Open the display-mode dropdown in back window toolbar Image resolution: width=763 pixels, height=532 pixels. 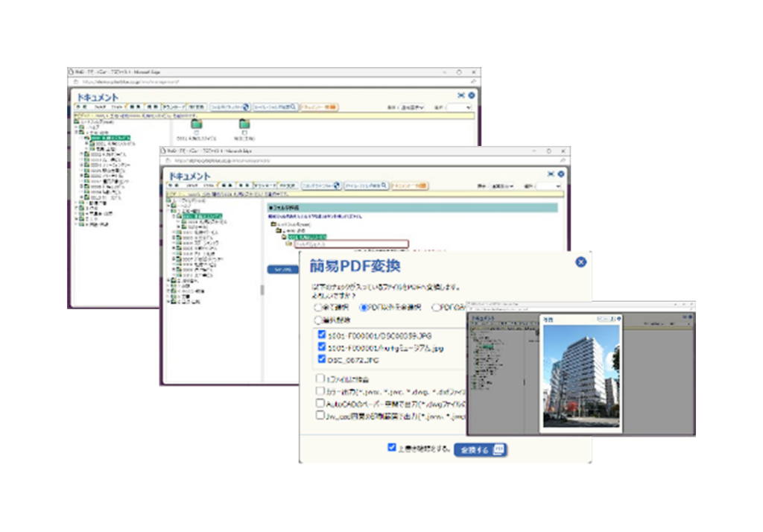[x=411, y=107]
